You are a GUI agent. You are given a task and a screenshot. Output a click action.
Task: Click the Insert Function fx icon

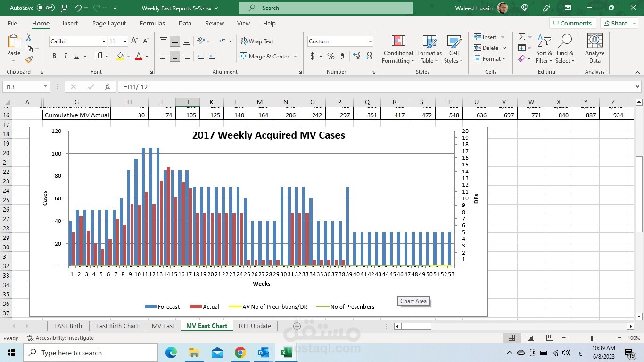pyautogui.click(x=107, y=87)
